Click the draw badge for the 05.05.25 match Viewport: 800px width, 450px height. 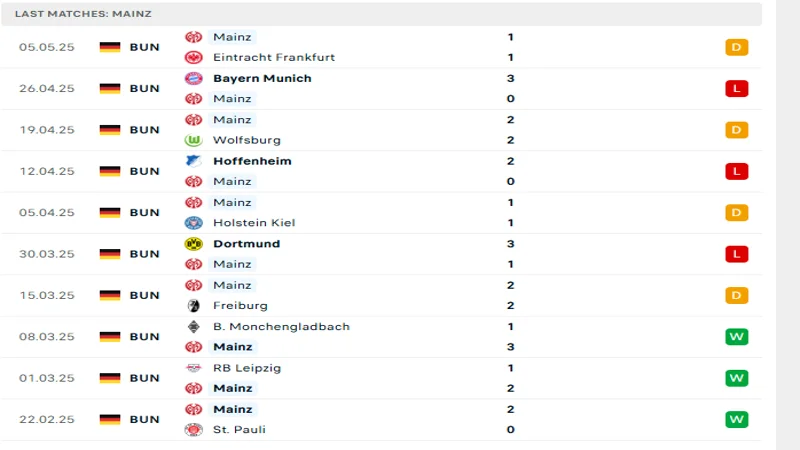click(737, 47)
